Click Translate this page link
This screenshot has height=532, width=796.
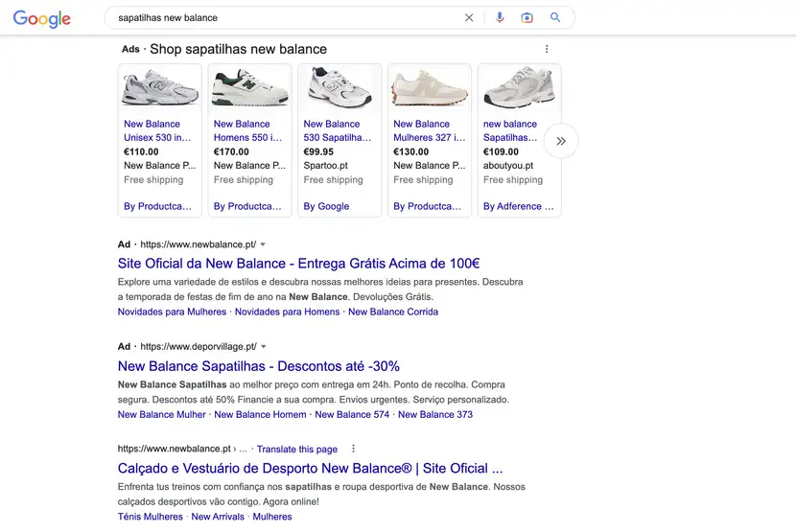click(x=297, y=450)
